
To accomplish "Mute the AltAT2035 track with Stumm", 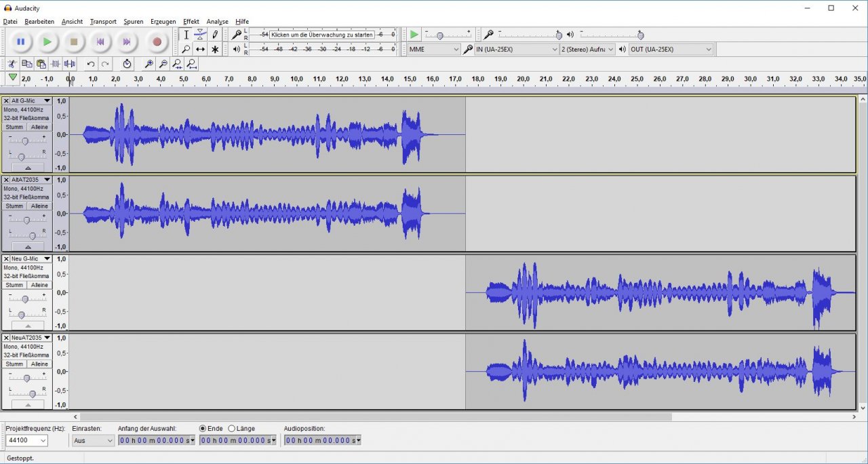I will [14, 206].
